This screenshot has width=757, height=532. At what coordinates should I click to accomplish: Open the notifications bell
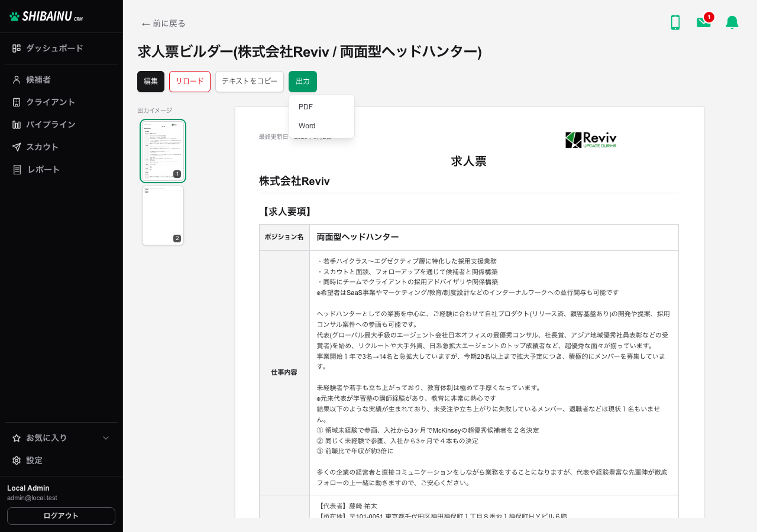[x=732, y=22]
